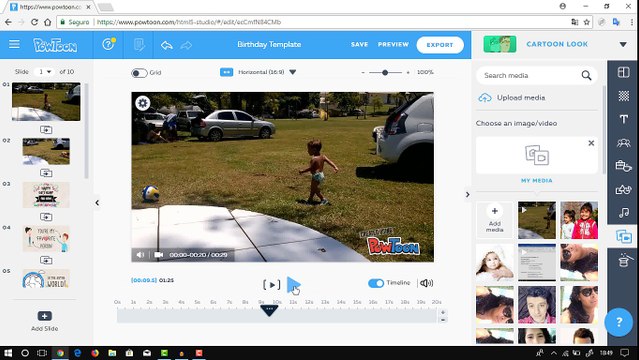Open Firefox from the taskbar
Screen dimensions: 639x360
click(x=95, y=353)
